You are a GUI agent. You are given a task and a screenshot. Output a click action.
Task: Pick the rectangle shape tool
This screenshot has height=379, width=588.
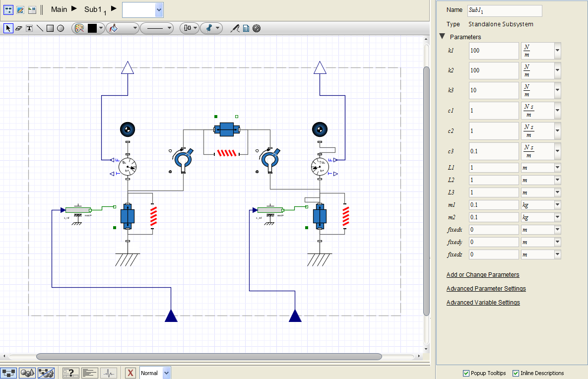50,28
